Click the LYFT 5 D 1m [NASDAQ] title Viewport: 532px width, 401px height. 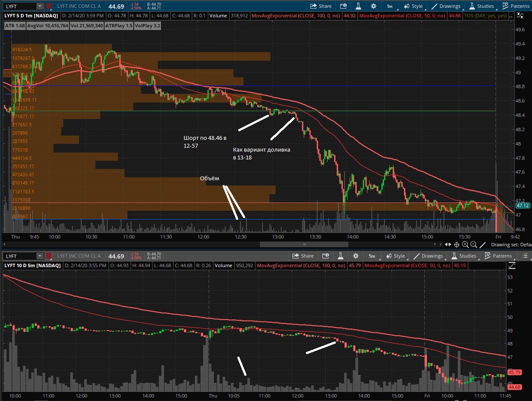point(30,16)
